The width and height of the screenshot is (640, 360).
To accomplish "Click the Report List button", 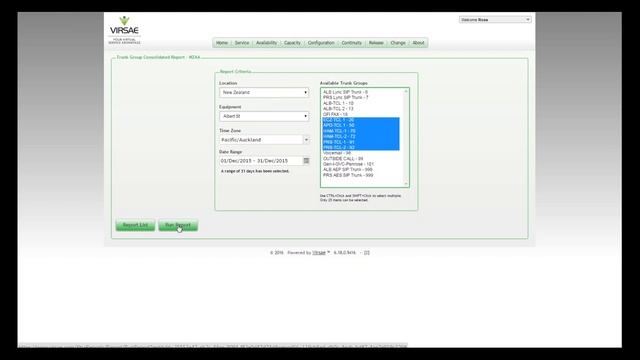I will (135, 225).
